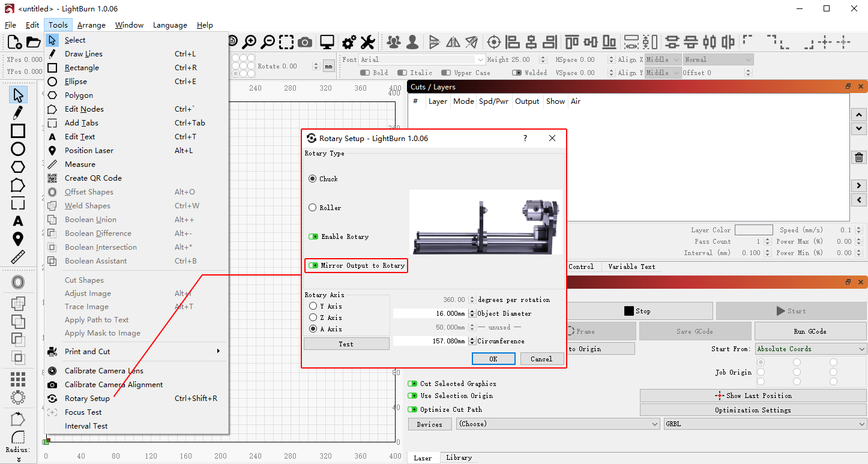The image size is (868, 464).
Task: Select the Position Laser pin tool in left toolbar
Action: click(x=18, y=240)
